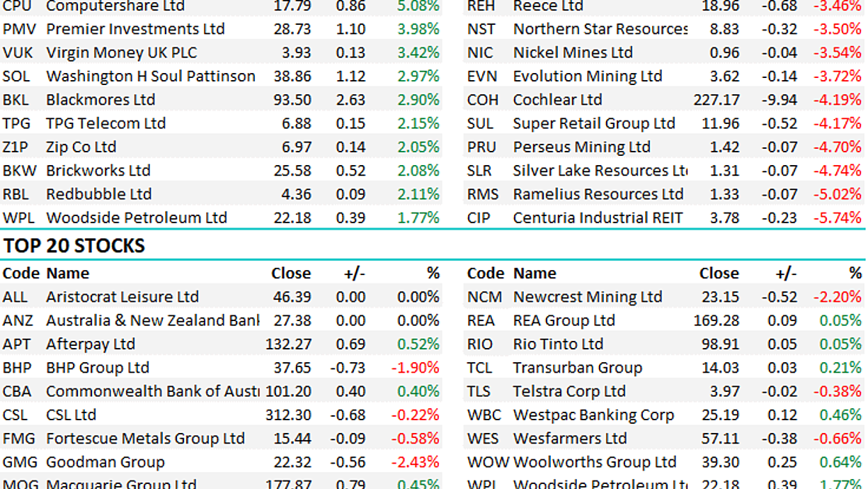Click the Newcrest Mining Ltd name
This screenshot has height=489, width=868.
coord(588,296)
